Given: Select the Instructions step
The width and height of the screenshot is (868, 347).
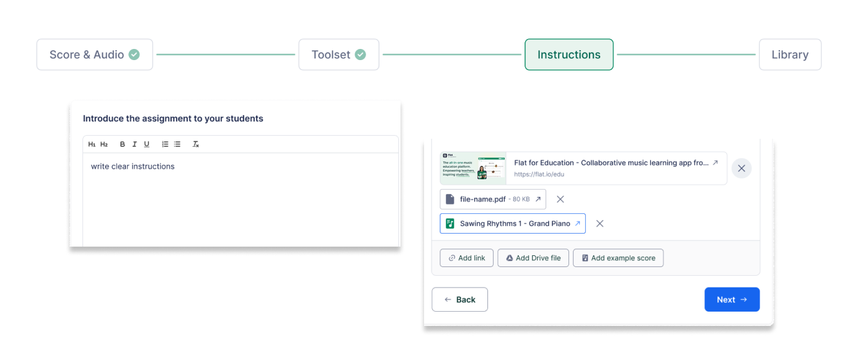Looking at the screenshot, I should tap(569, 55).
